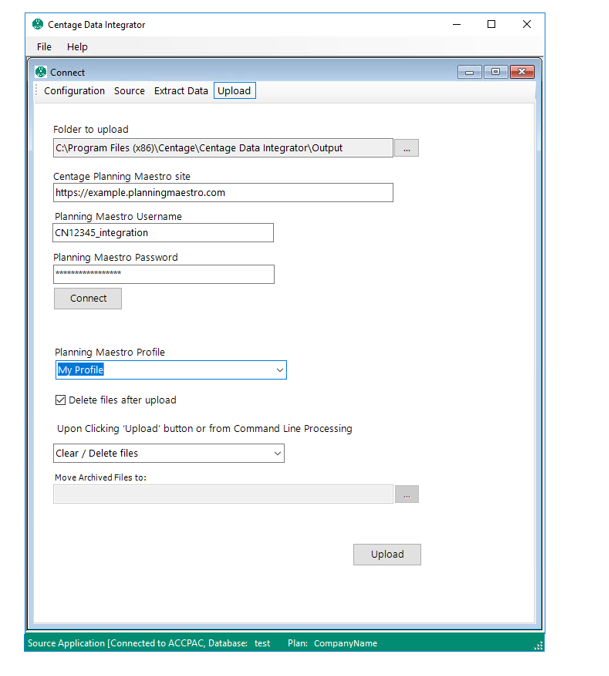Click the status bar resize grip
Image resolution: width=609 pixels, height=676 pixels.
point(539,645)
